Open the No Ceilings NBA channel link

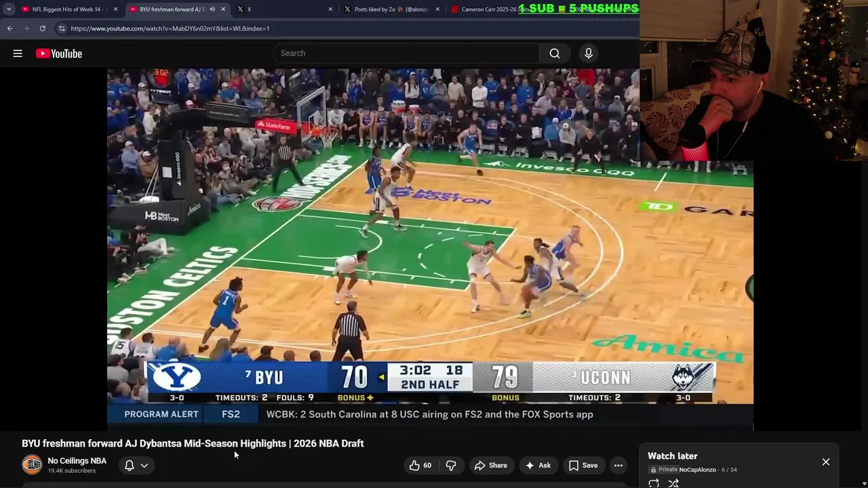click(x=77, y=461)
